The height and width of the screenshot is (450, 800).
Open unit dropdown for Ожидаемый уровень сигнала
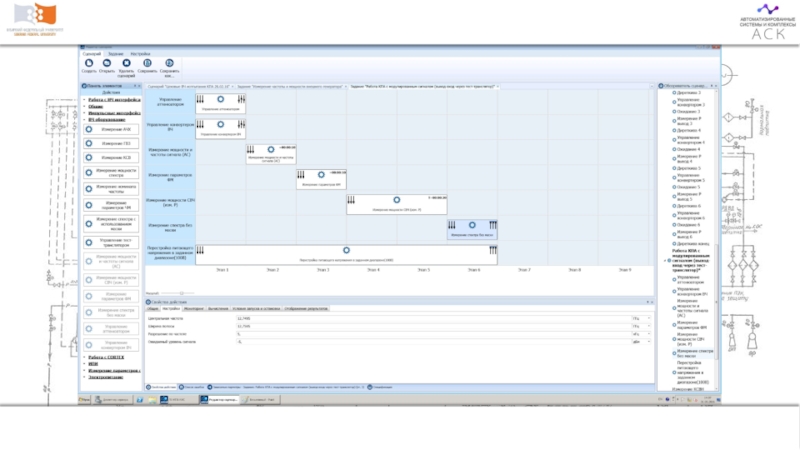click(x=649, y=342)
